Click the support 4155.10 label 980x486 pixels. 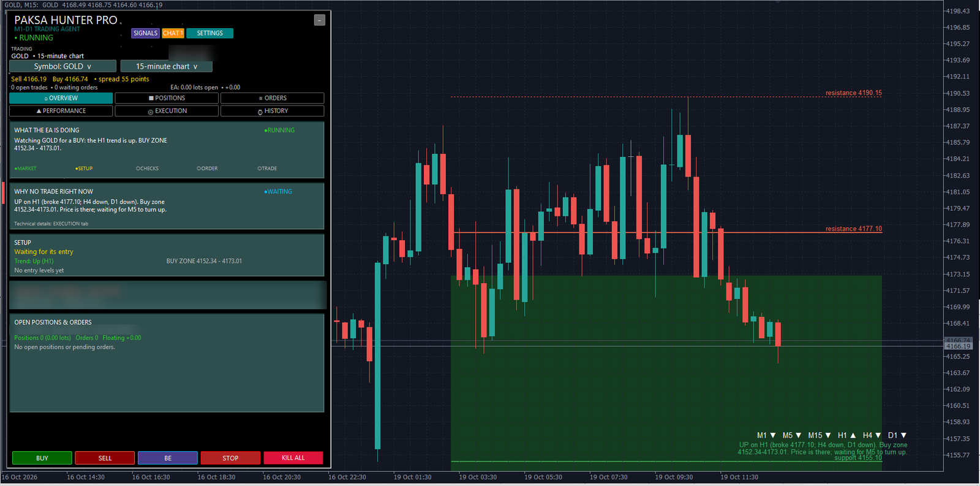858,458
